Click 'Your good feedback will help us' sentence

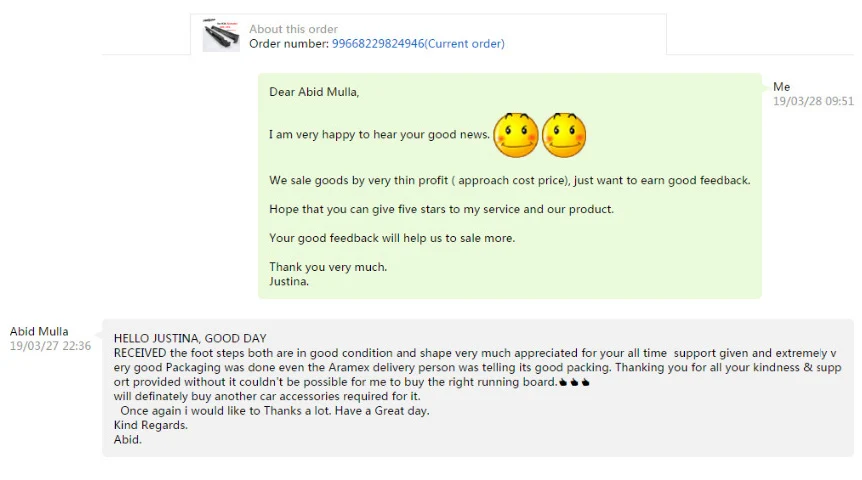point(392,238)
